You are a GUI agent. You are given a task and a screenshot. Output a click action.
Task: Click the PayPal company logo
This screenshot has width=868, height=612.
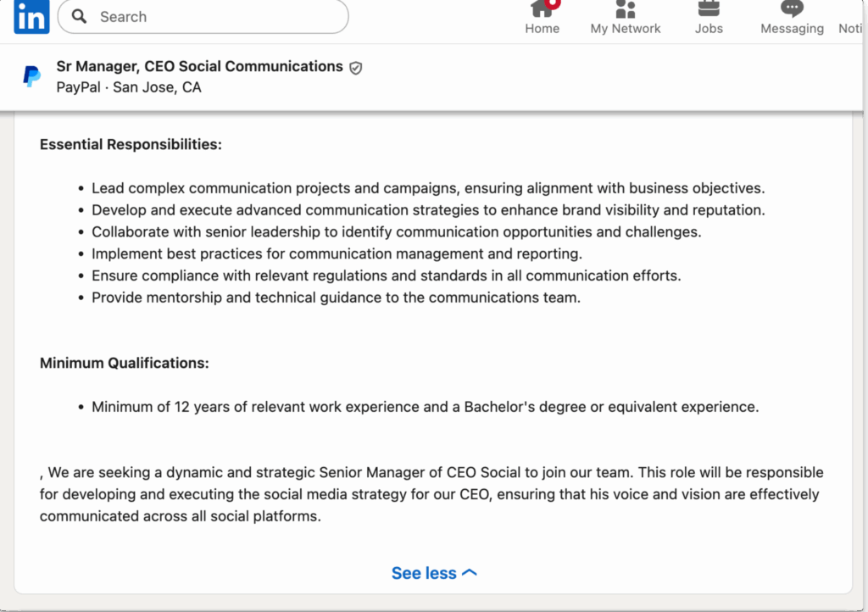coord(31,76)
